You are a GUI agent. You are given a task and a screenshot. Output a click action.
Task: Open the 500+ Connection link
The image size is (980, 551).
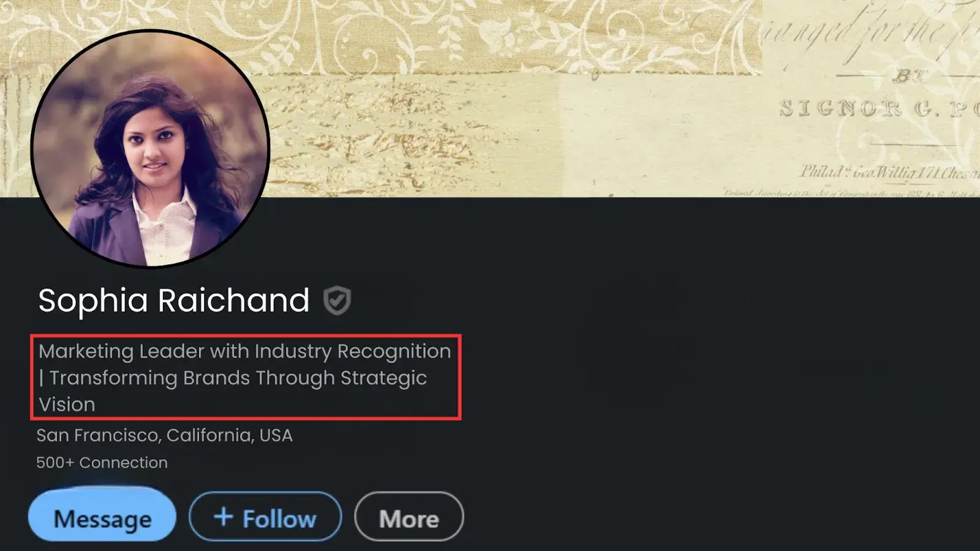(102, 462)
